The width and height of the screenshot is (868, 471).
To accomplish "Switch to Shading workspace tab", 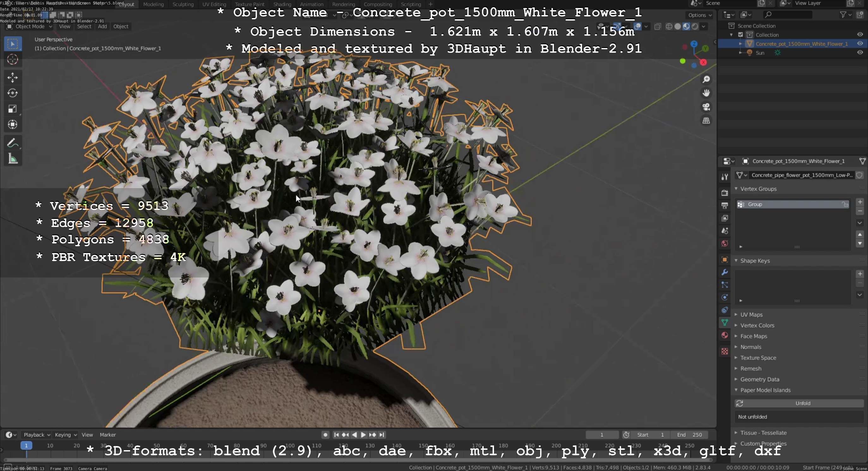I will 282,4.
